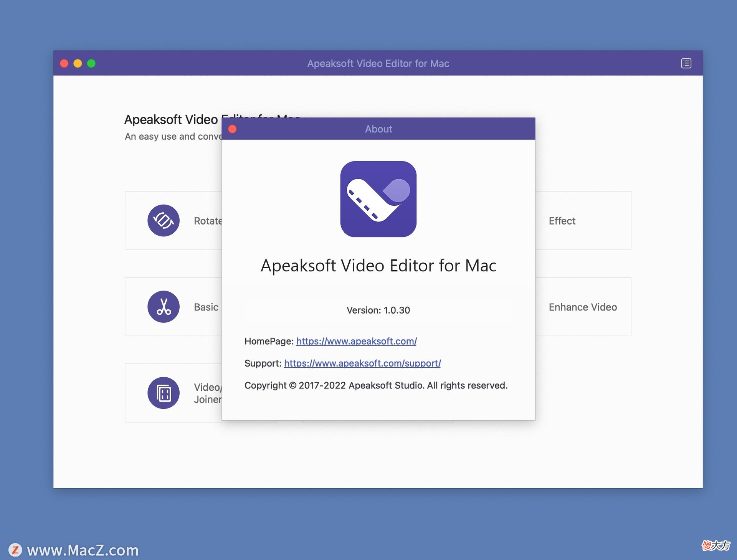Select the Effect card in the main window
737x560 pixels.
[583, 221]
